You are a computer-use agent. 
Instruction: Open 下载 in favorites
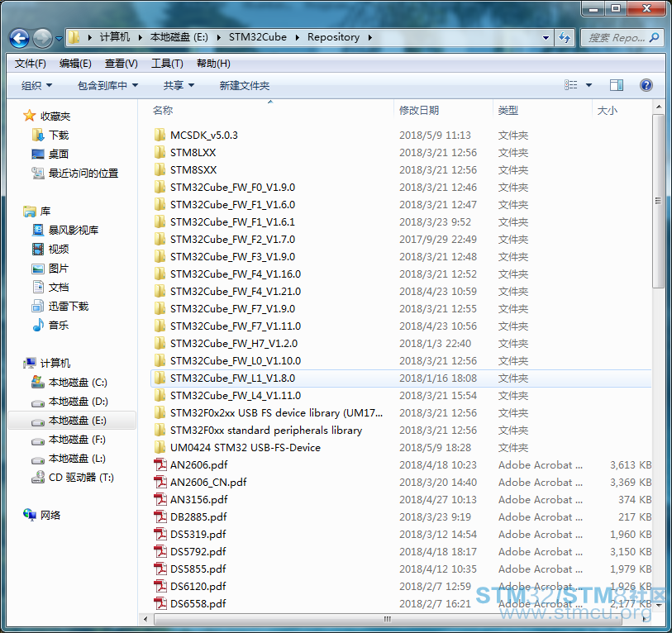tap(59, 135)
